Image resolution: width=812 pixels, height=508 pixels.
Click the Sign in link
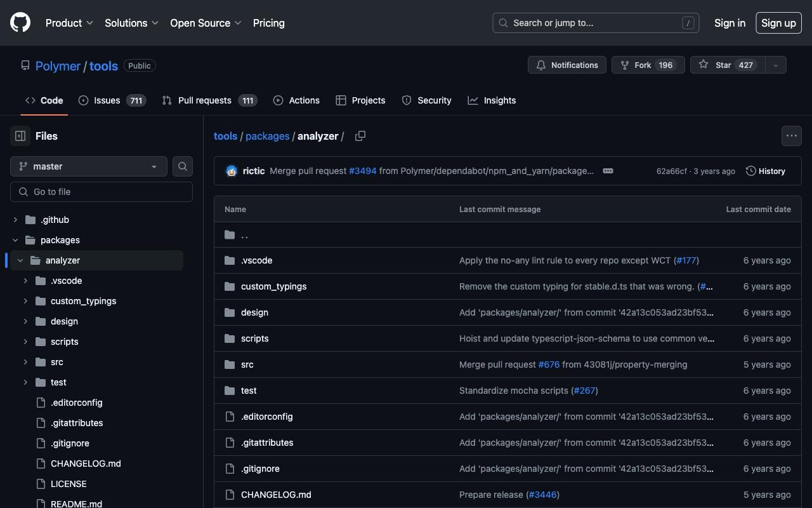click(x=730, y=23)
